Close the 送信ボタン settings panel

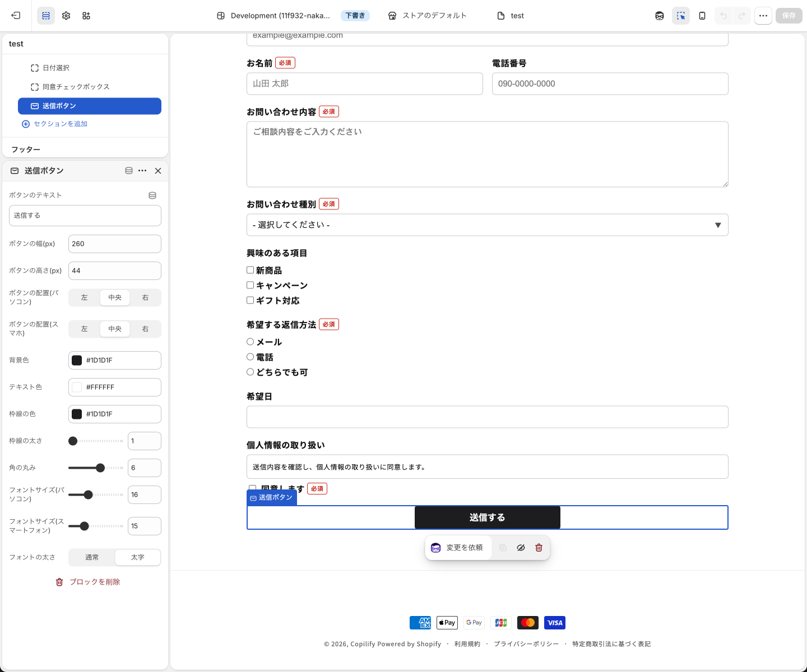(158, 171)
